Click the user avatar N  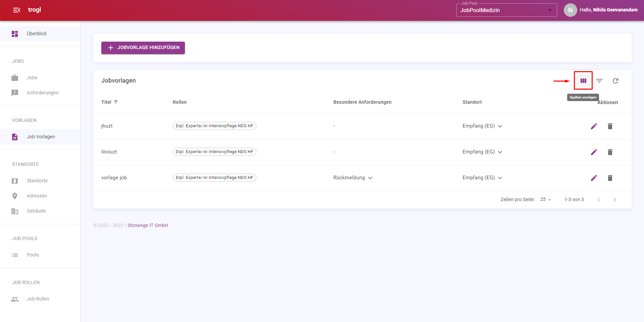pos(570,10)
